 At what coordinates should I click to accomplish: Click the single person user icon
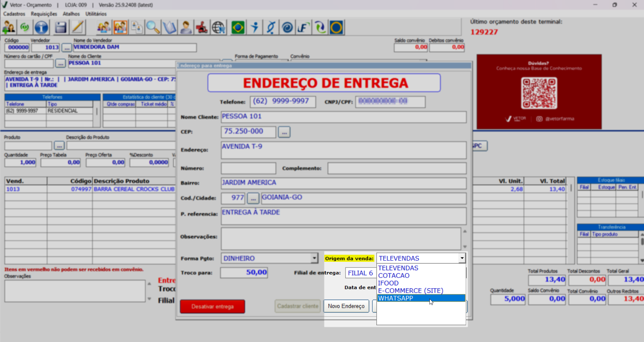pos(186,28)
